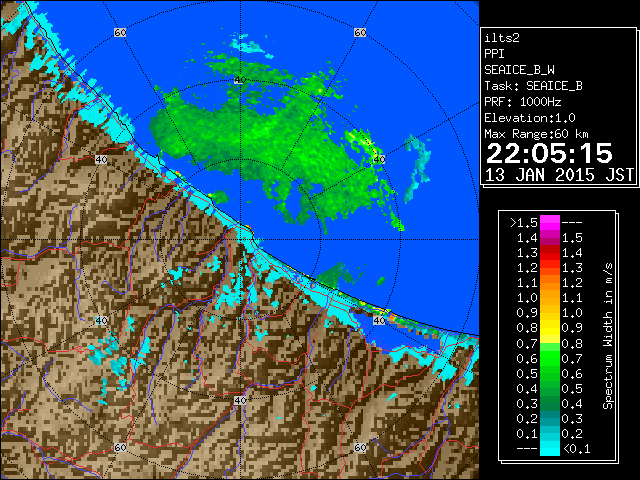
Task: Click the 'Max Range:60 km' text
Action: (536, 134)
